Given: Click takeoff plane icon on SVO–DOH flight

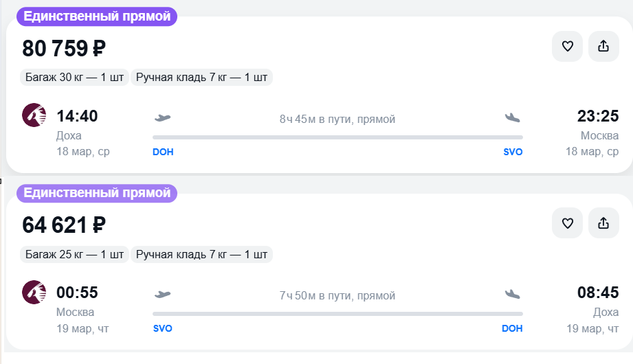Looking at the screenshot, I should point(162,295).
